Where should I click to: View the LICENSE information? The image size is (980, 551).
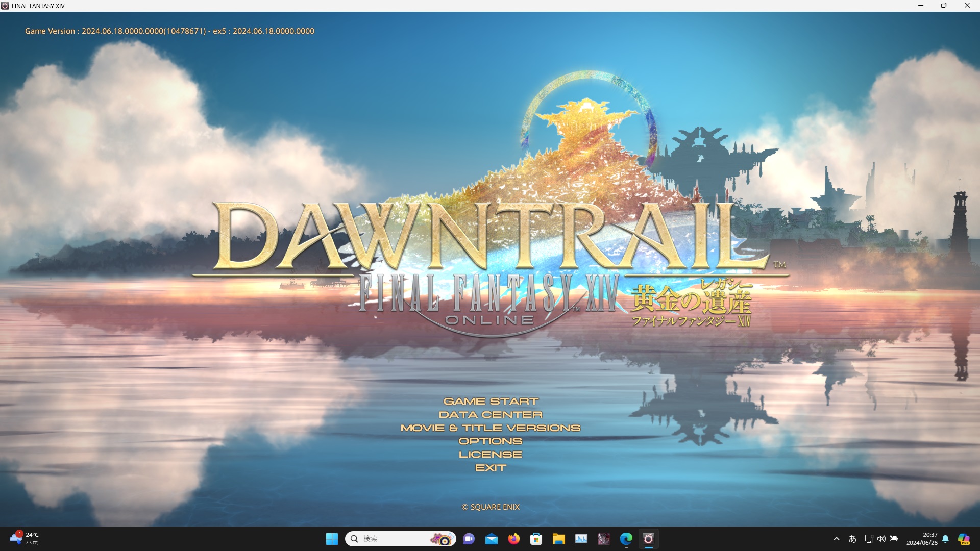[491, 454]
